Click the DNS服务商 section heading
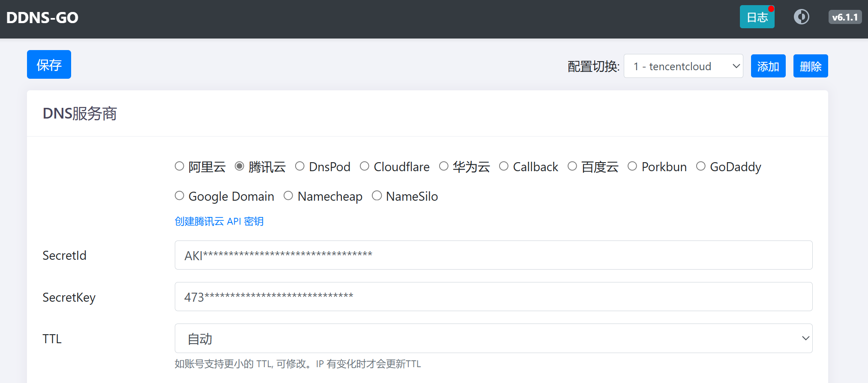 (80, 113)
